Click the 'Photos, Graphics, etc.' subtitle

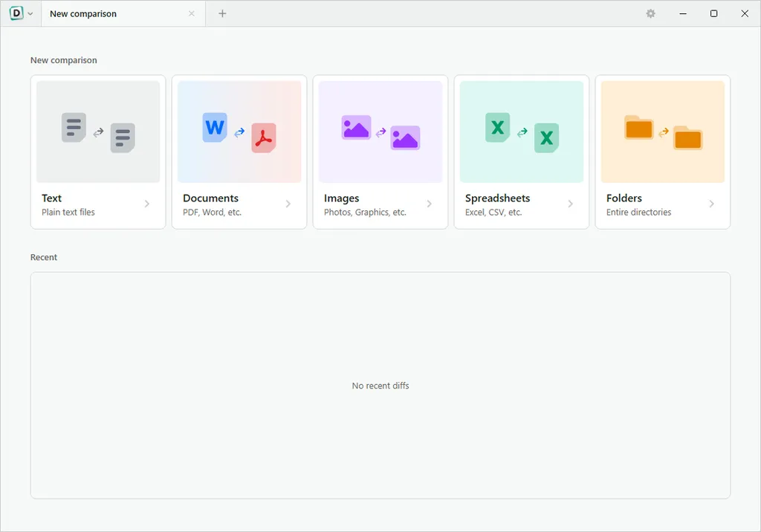[x=365, y=212]
